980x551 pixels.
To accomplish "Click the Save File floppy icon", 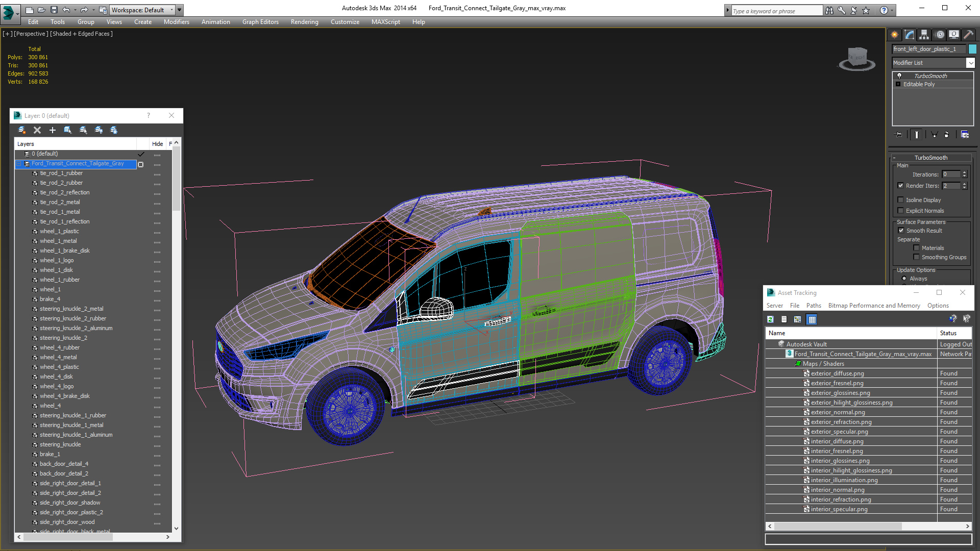I will (x=54, y=10).
